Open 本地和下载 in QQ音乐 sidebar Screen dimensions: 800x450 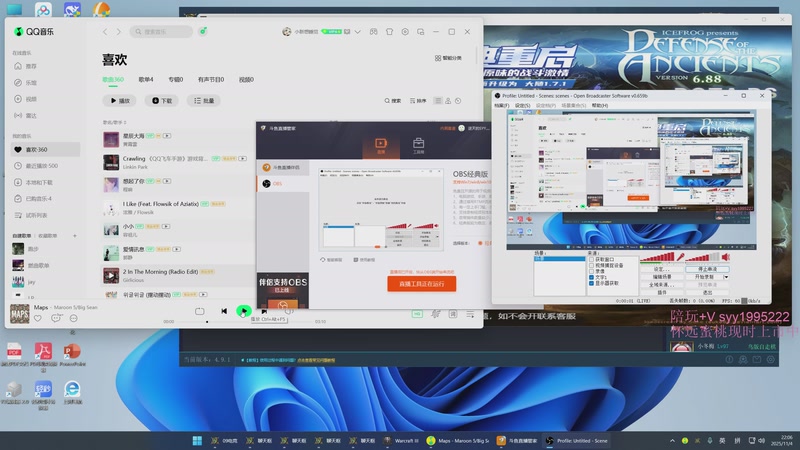coord(33,182)
